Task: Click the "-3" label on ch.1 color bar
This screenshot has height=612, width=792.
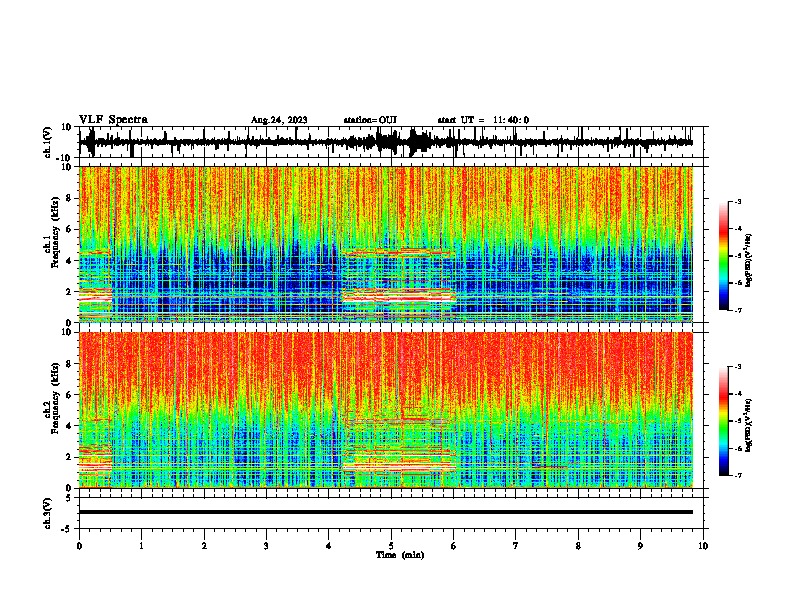Action: [x=737, y=201]
